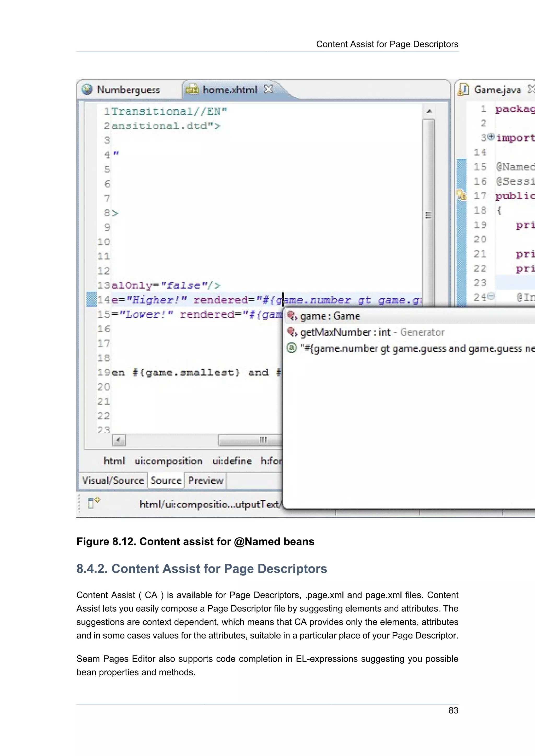Choose 'game : Game' content assist proposal
The width and height of the screenshot is (535, 756).
coord(409,316)
